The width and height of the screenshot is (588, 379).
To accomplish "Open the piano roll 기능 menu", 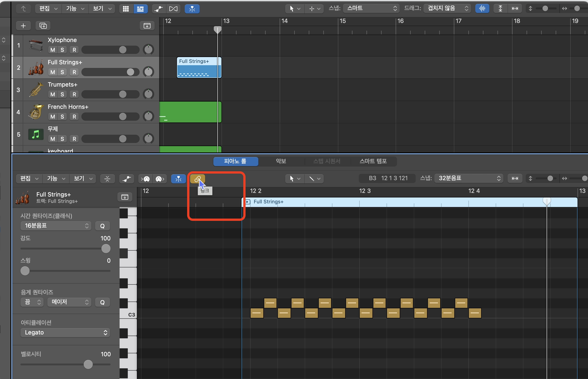I will (56, 179).
